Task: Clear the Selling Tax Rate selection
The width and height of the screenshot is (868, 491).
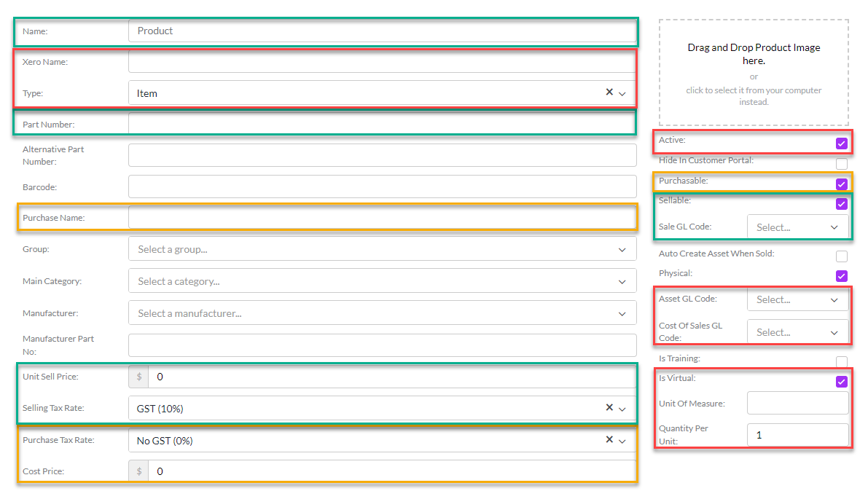Action: coord(609,408)
